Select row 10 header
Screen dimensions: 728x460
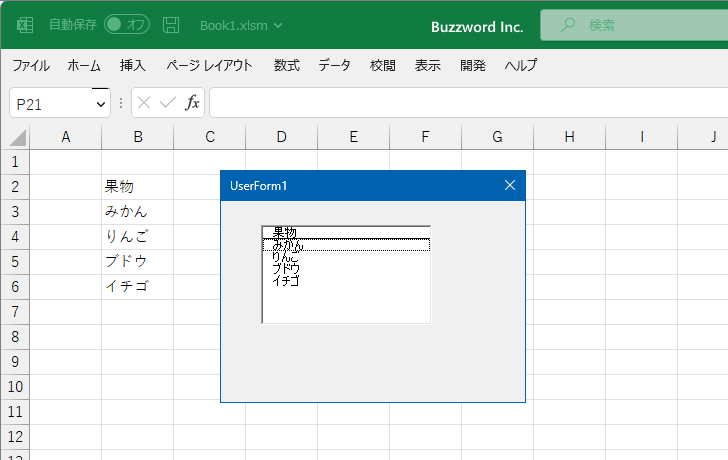[x=15, y=387]
